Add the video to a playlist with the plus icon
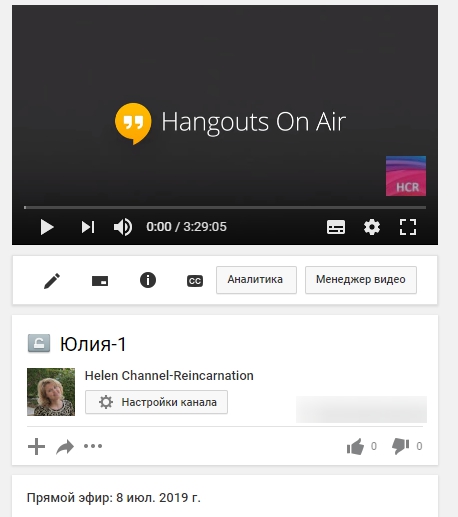This screenshot has height=517, width=458. click(36, 446)
